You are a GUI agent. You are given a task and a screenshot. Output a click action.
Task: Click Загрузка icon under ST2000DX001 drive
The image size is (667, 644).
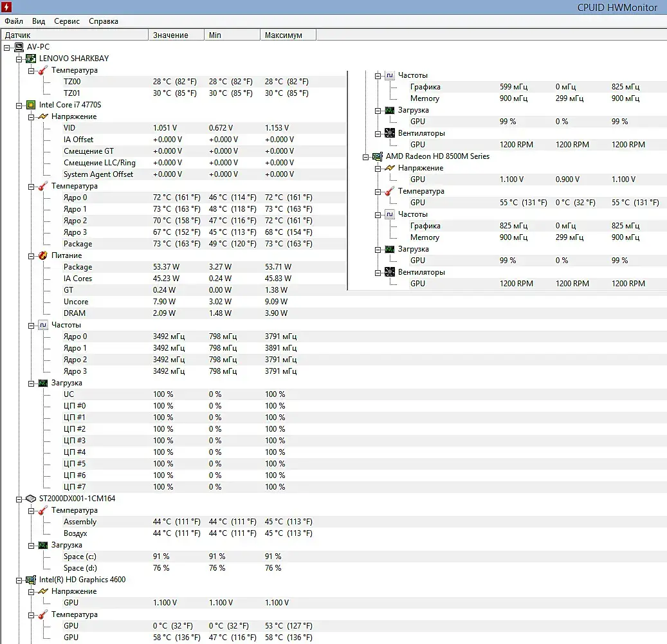point(43,546)
